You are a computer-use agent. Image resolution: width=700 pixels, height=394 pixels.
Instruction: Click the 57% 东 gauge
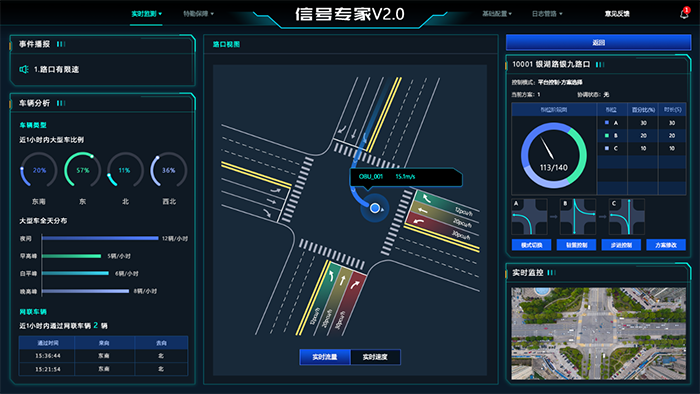pos(83,170)
